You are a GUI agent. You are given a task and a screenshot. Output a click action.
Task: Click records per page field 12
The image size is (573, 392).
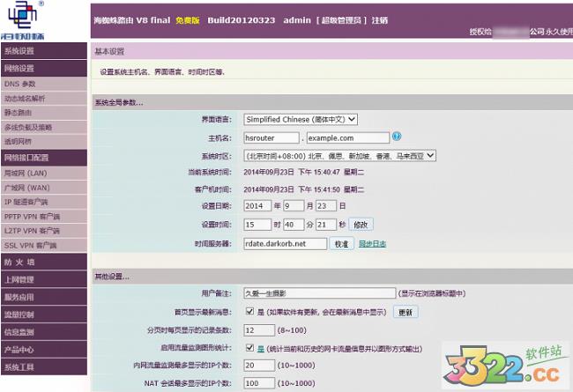(259, 330)
